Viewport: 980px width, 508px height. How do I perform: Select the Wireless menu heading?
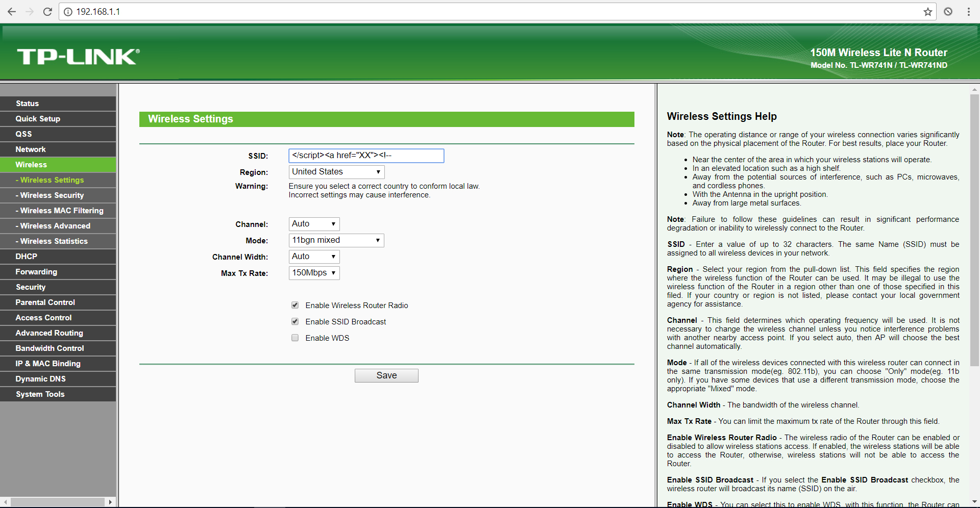coord(58,165)
